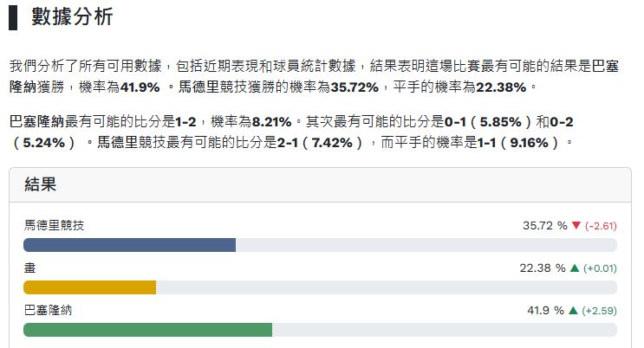Viewport: 644px width, 348px height.
Task: Click the 結果 panel header
Action: (x=41, y=185)
